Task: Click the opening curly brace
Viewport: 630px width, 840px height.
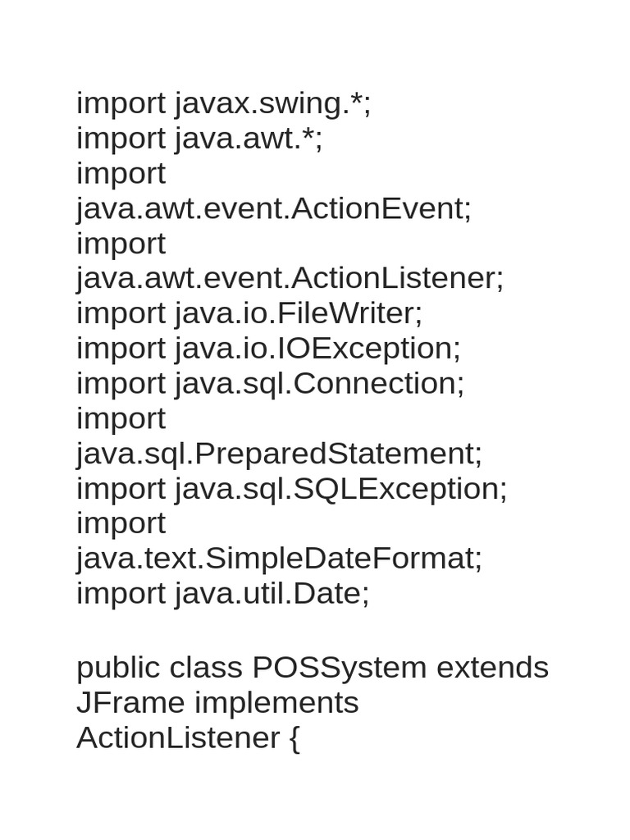Action: click(294, 738)
